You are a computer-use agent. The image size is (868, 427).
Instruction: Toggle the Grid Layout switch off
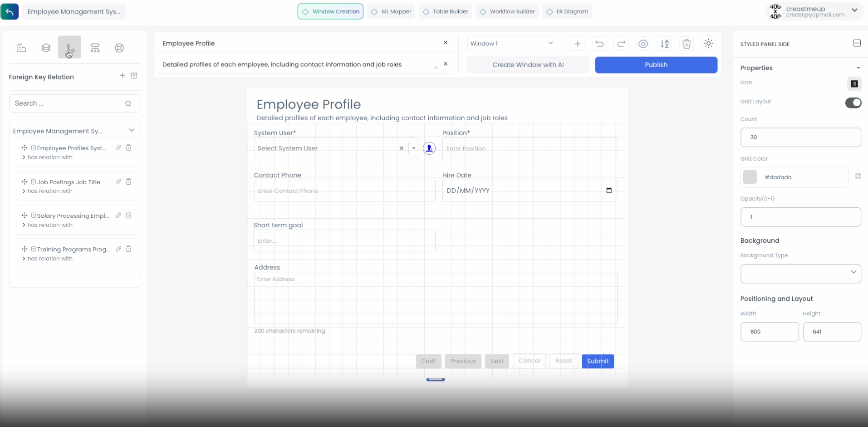853,103
